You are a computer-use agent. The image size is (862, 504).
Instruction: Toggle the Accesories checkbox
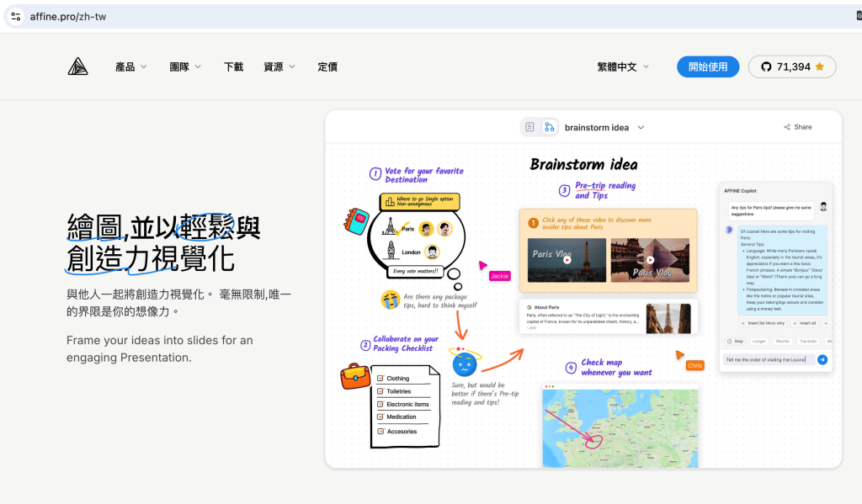tap(380, 432)
